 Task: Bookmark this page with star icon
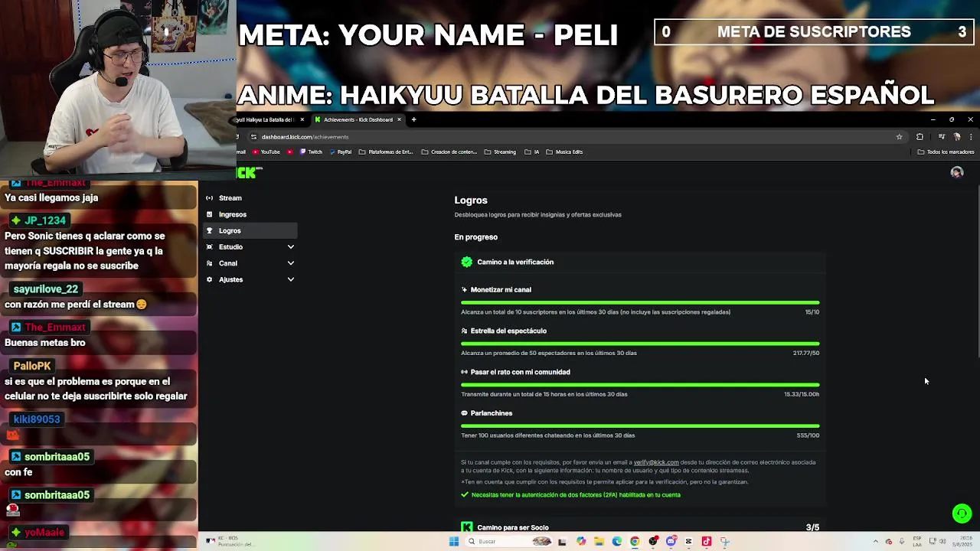coord(899,137)
